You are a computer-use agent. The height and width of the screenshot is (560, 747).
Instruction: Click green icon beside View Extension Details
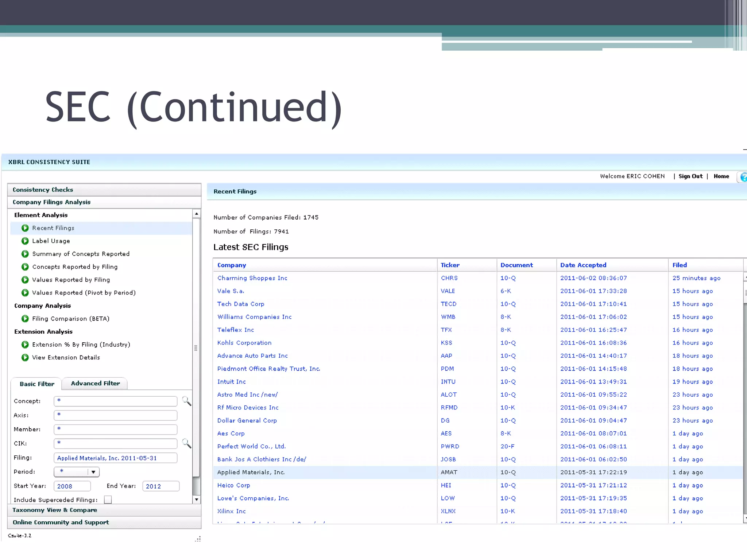point(25,357)
